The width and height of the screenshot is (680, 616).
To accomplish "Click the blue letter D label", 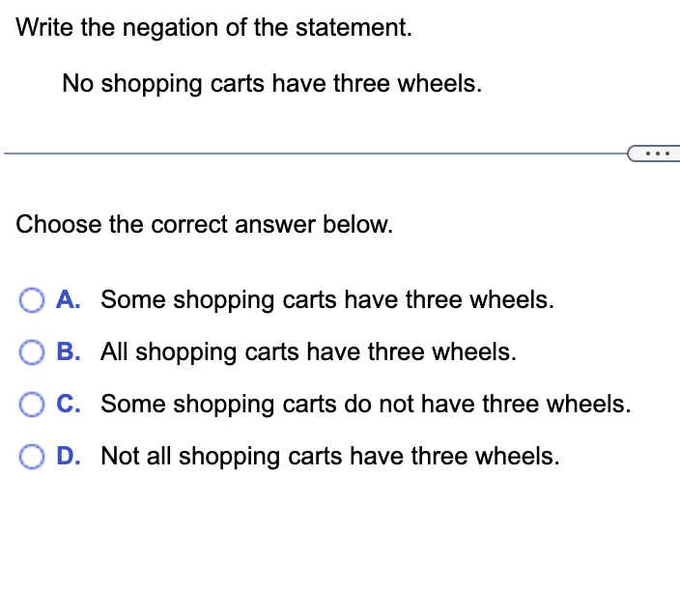I will [68, 456].
